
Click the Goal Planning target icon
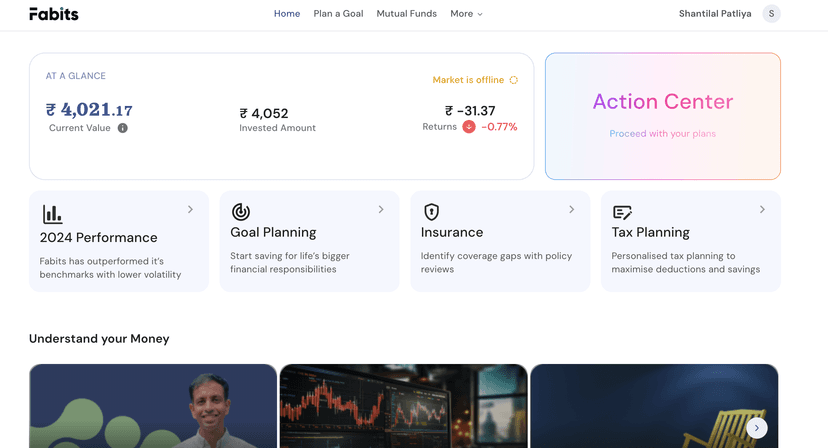241,212
